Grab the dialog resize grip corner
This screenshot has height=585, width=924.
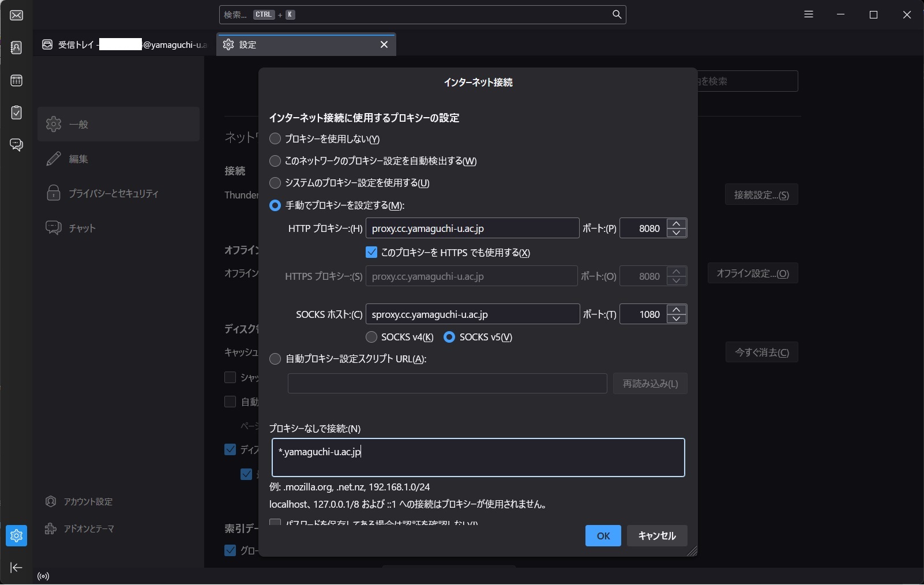point(692,552)
